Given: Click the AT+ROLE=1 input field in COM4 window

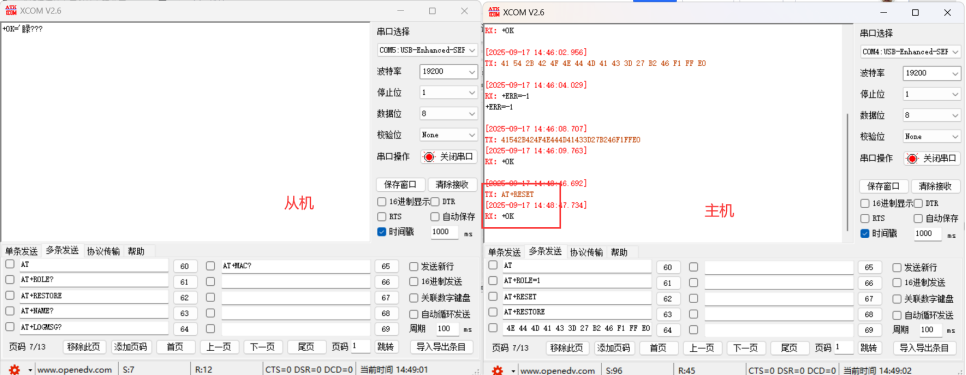Looking at the screenshot, I should click(x=576, y=281).
